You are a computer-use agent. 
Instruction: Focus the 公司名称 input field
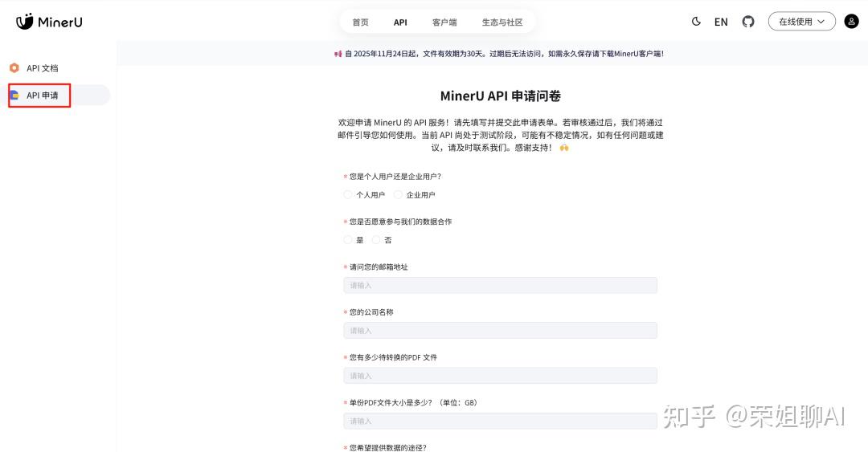pyautogui.click(x=500, y=330)
